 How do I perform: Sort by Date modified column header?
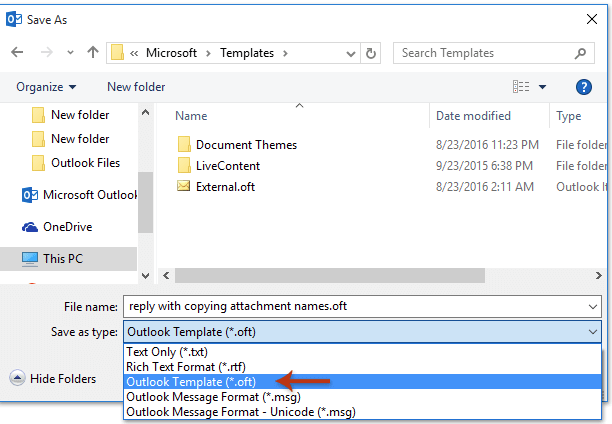[473, 116]
